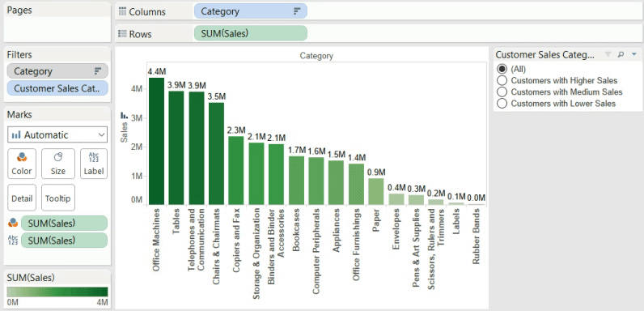644x311 pixels.
Task: Click the Pens & Art Supplies axis label
Action: 416,248
